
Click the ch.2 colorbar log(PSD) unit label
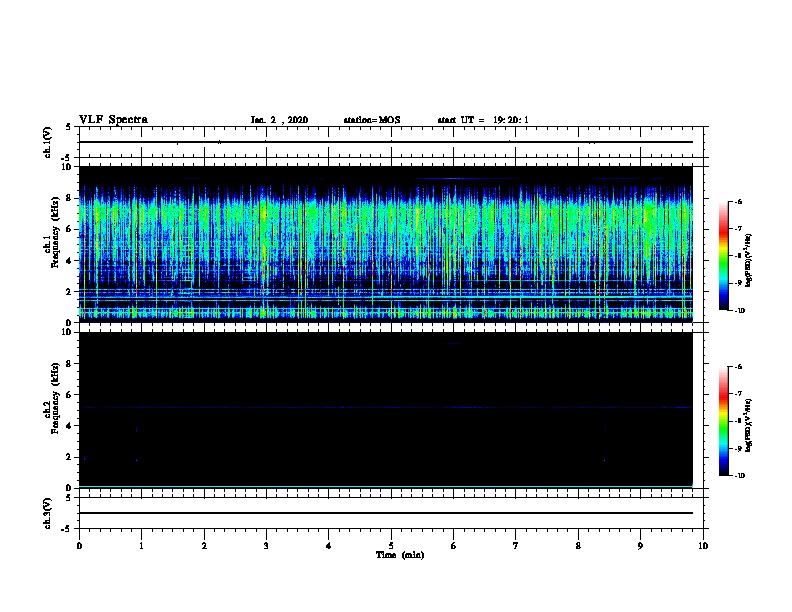coord(749,426)
